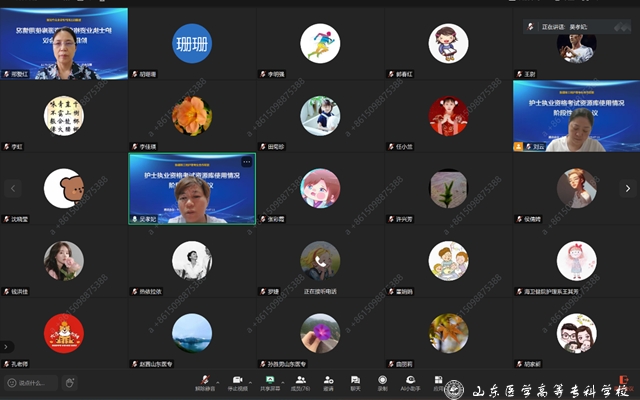This screenshot has width=640, height=400.
Task: Go to previous participant page with left arrow
Action: 13,188
